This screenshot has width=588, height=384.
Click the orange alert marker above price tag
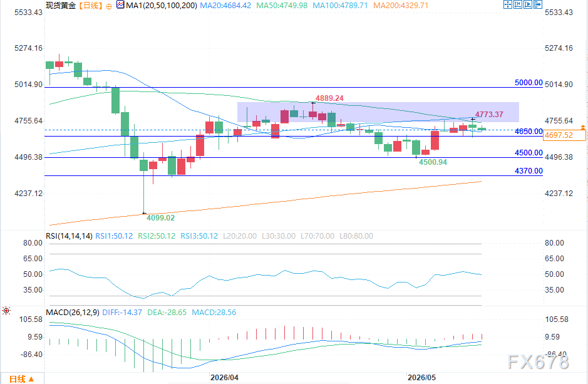[x=582, y=128]
